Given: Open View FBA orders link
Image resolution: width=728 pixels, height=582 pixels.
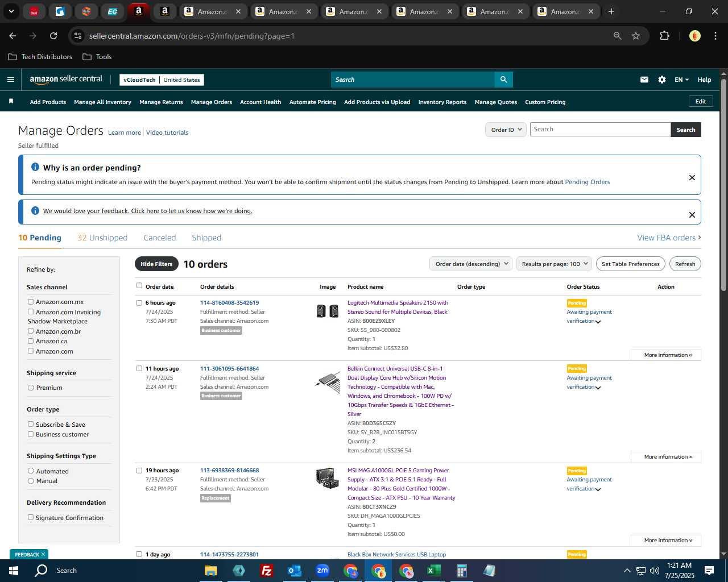Looking at the screenshot, I should (x=669, y=238).
